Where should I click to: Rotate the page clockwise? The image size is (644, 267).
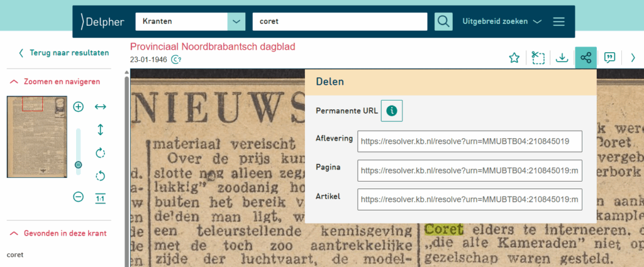(x=100, y=153)
